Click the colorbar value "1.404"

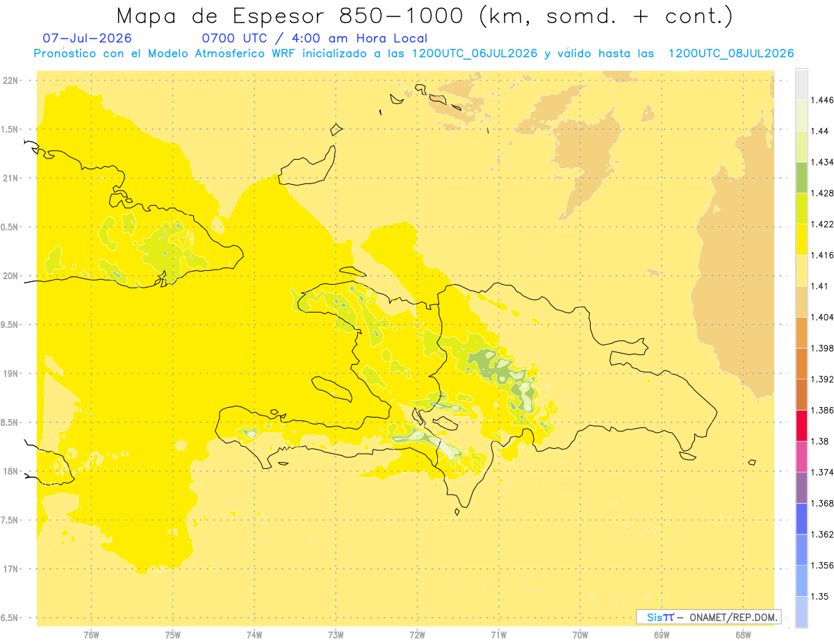pyautogui.click(x=823, y=317)
